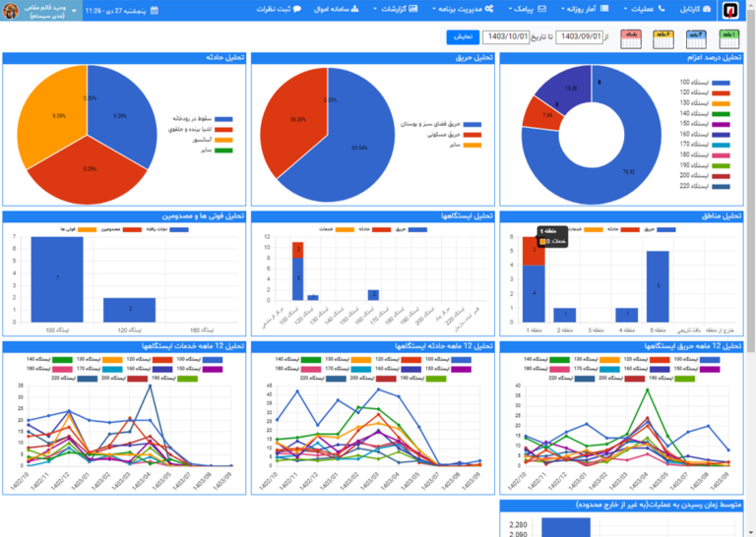The image size is (756, 537).
Task: Select the 3-month blue calendar icon
Action: tap(696, 39)
